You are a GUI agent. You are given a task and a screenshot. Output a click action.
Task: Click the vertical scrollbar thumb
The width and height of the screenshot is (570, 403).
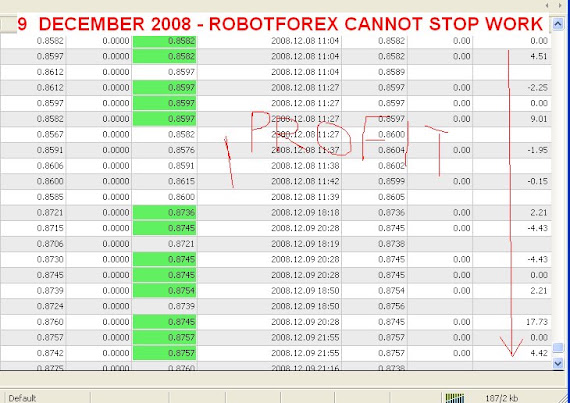[x=558, y=348]
